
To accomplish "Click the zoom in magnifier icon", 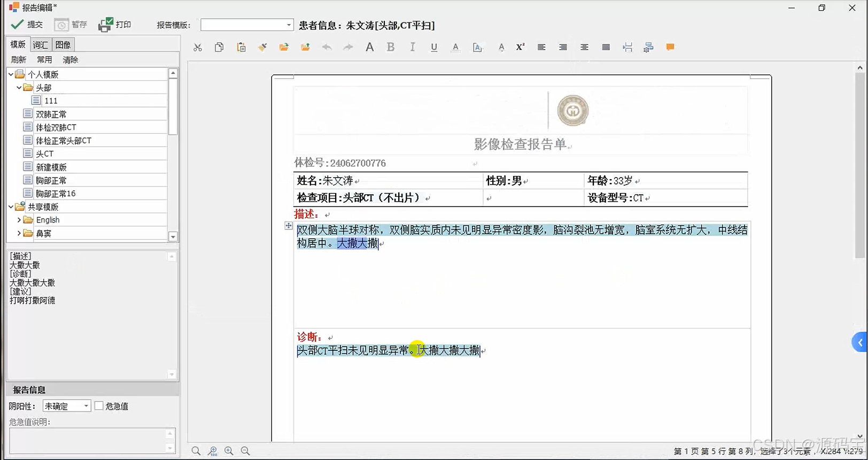I will click(x=229, y=451).
